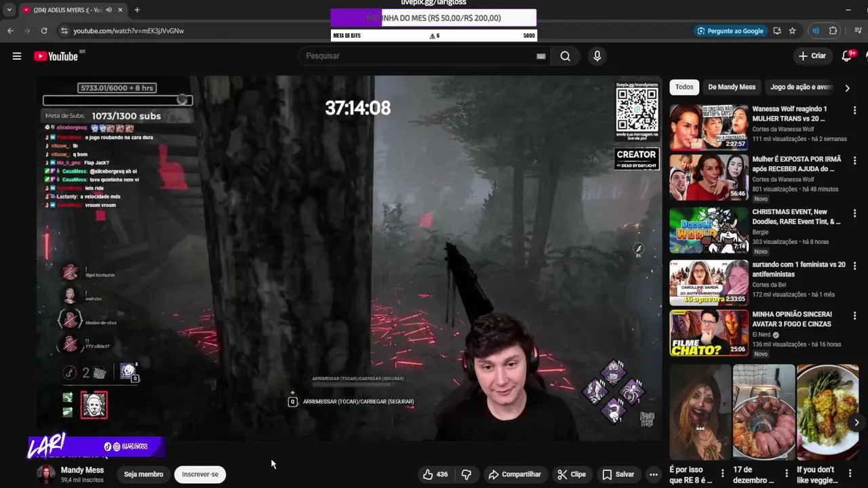Show more filter chips with right arrow
The image size is (868, 488).
point(847,87)
